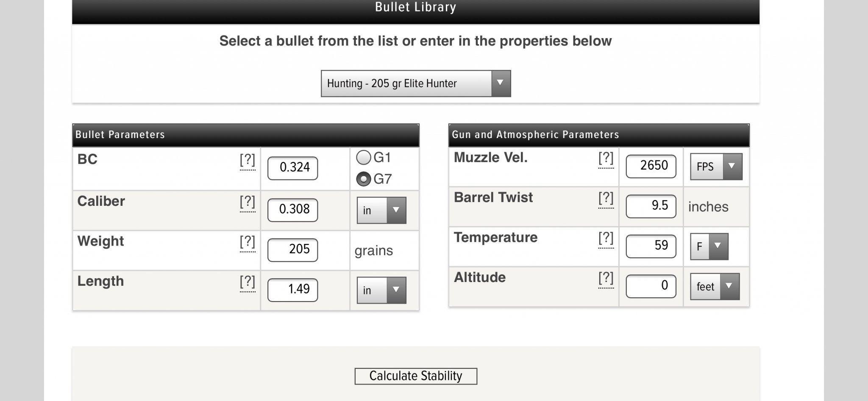Viewport: 868px width, 401px height.
Task: Show the Barrel Twist help [?] tooltip
Action: [x=606, y=198]
